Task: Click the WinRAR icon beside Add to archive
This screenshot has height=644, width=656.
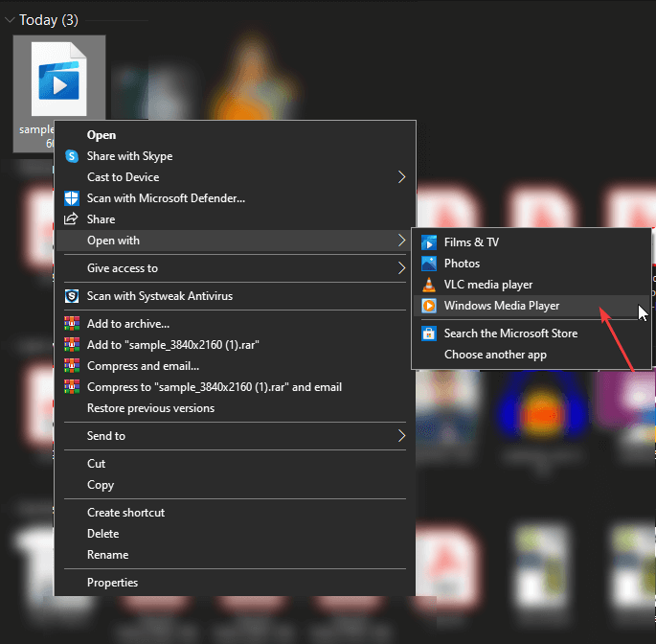Action: tap(72, 323)
